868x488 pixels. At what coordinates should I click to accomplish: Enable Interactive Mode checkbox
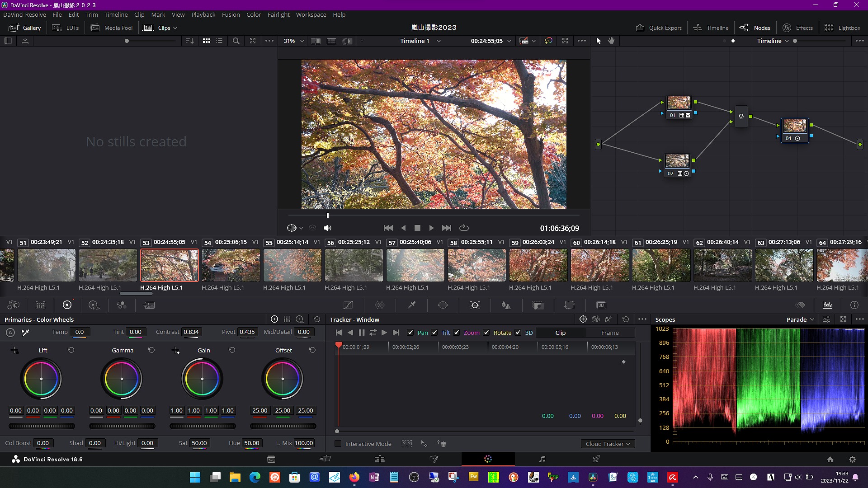pyautogui.click(x=338, y=444)
